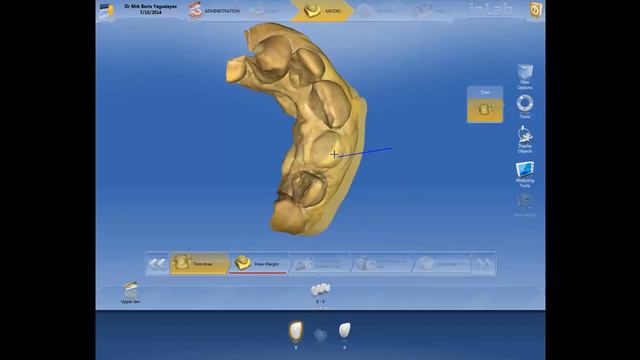Click the bridge restoration icon labeled 8 - 9
The width and height of the screenshot is (640, 360).
pos(320,293)
